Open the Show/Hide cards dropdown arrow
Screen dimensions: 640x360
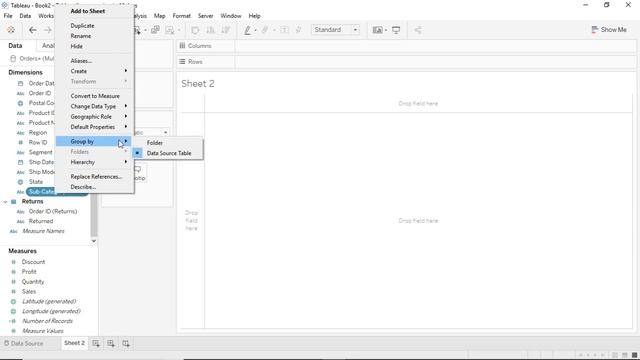[x=386, y=30]
